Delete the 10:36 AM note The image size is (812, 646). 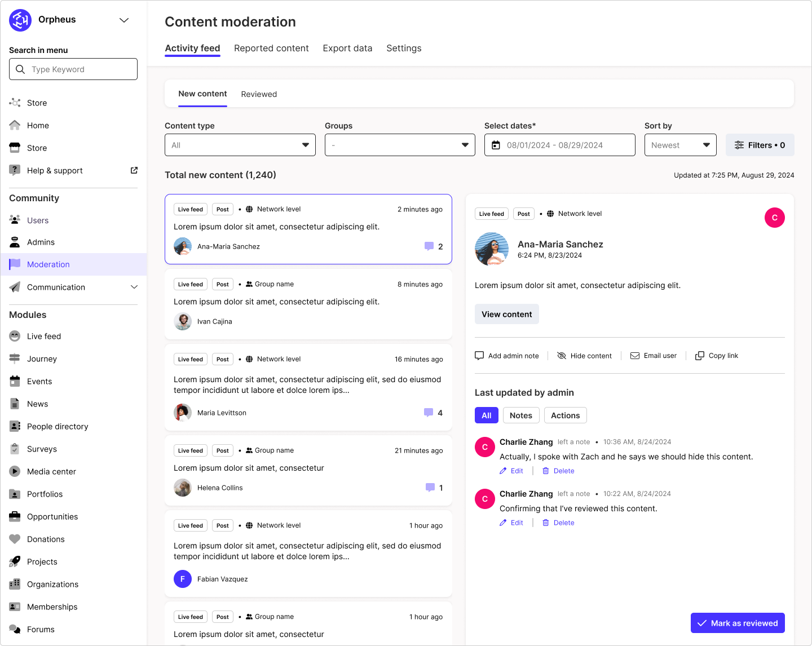tap(558, 471)
